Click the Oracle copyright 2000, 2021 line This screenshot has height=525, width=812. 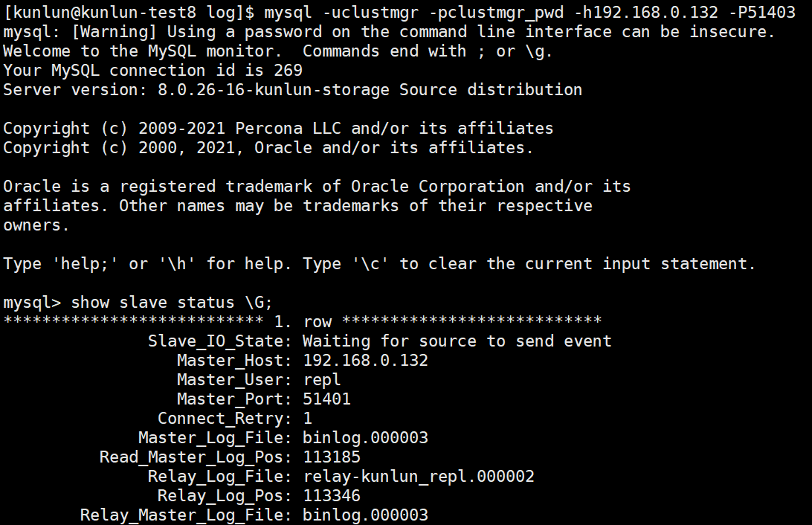pyautogui.click(x=268, y=148)
